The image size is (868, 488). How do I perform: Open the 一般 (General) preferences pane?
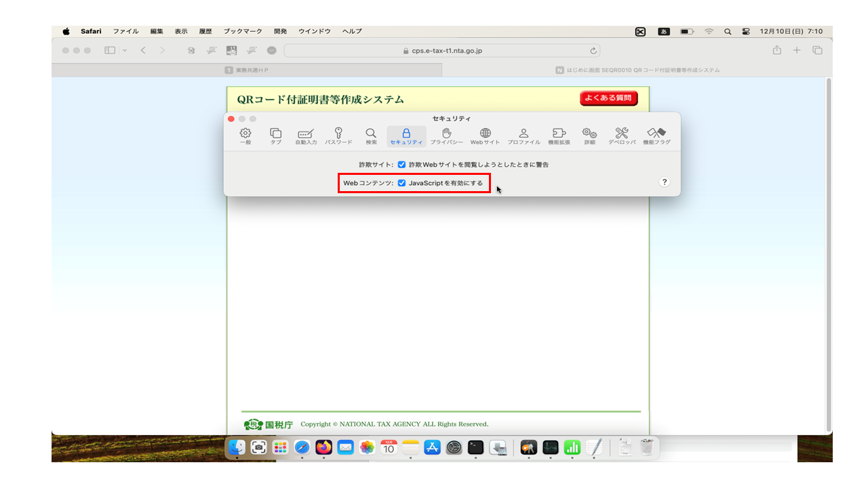click(x=245, y=136)
